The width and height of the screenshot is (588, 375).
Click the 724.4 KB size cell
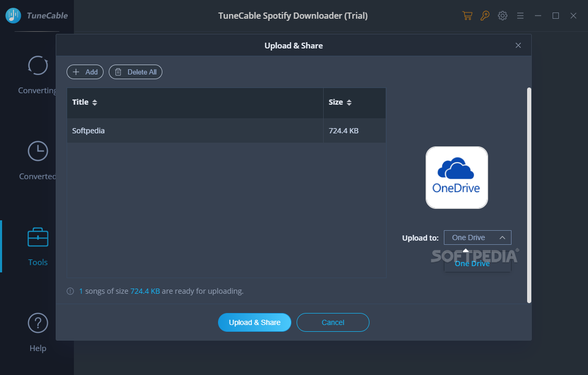(354, 131)
